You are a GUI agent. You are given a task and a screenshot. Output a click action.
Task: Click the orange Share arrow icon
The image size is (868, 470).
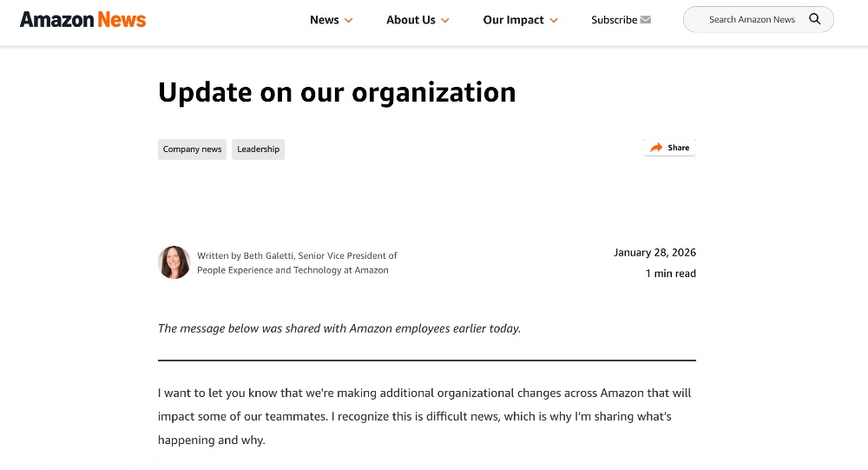(x=656, y=148)
